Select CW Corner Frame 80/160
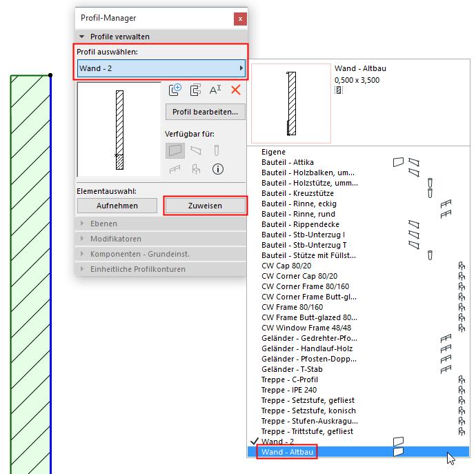Screen dimensions: 476x474 pos(358,286)
